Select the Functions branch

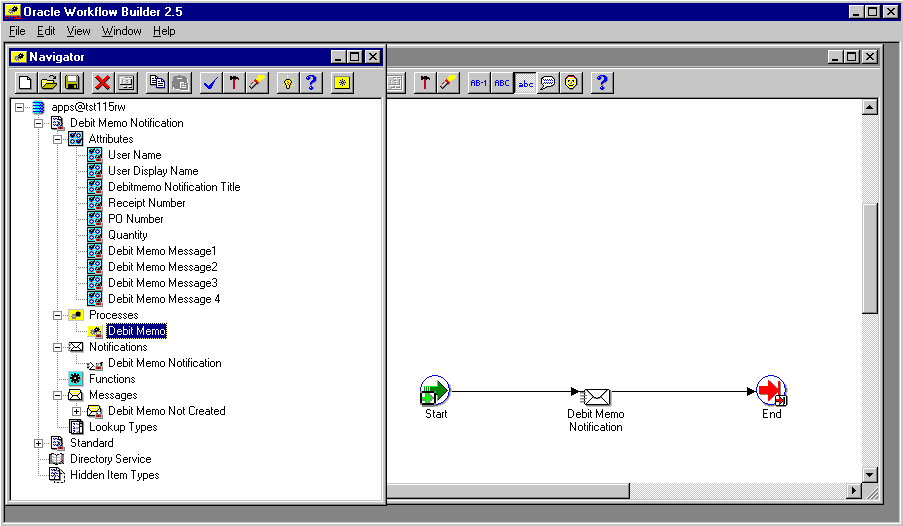point(112,379)
